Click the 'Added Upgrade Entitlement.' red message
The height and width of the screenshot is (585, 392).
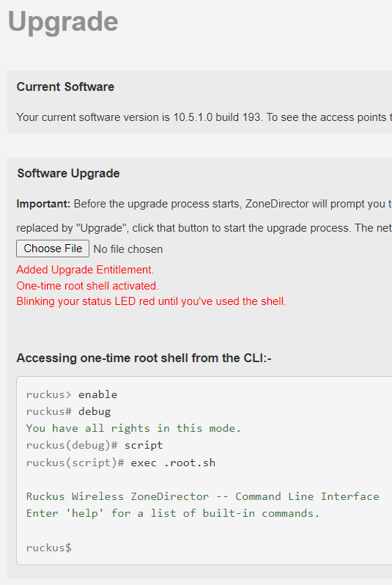coord(85,270)
